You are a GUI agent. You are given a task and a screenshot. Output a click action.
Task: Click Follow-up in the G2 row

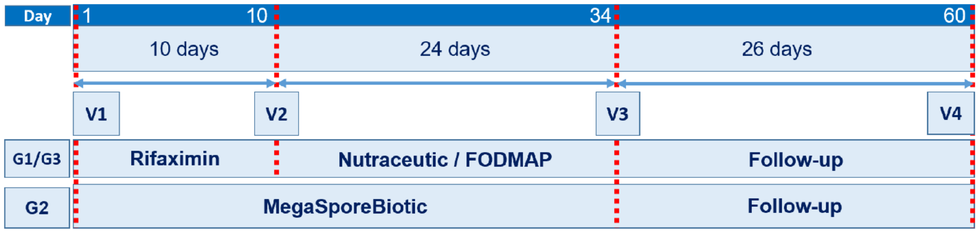[795, 206]
